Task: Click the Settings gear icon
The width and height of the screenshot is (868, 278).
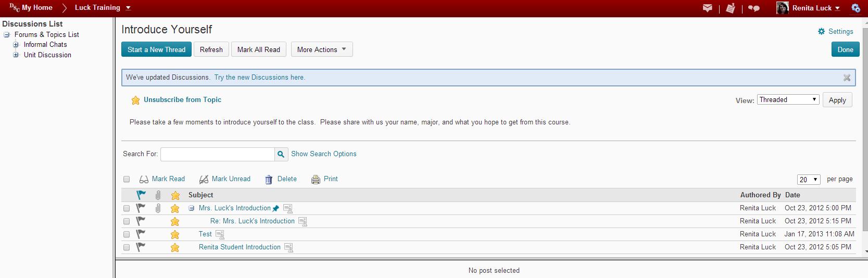Action: [822, 31]
